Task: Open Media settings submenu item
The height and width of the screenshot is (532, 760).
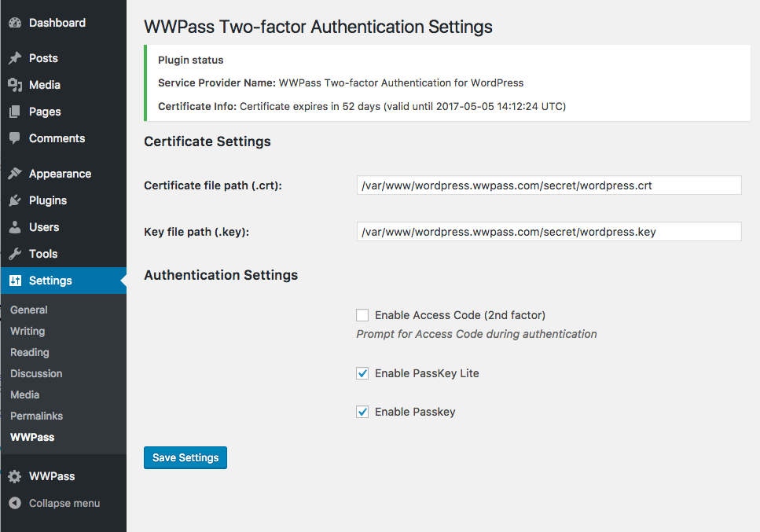Action: (x=24, y=395)
